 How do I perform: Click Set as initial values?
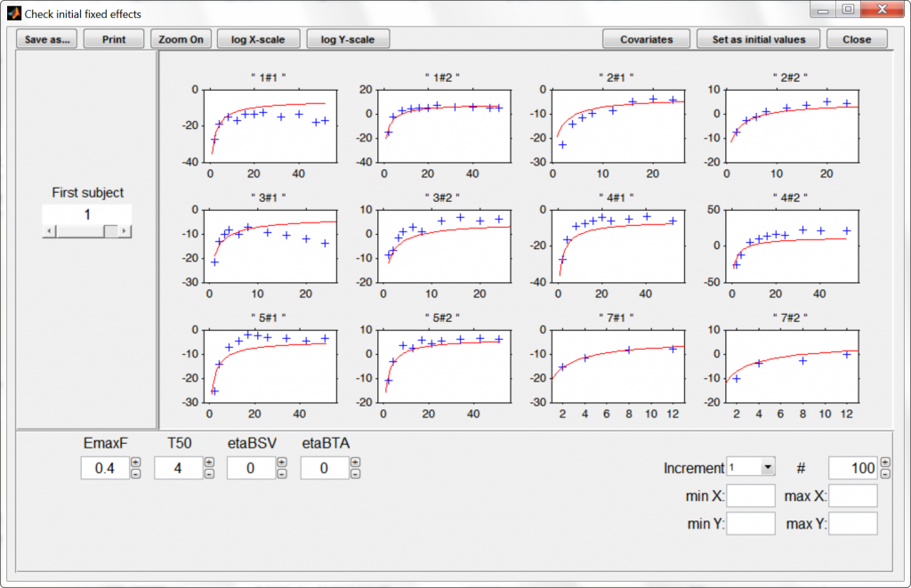(758, 38)
